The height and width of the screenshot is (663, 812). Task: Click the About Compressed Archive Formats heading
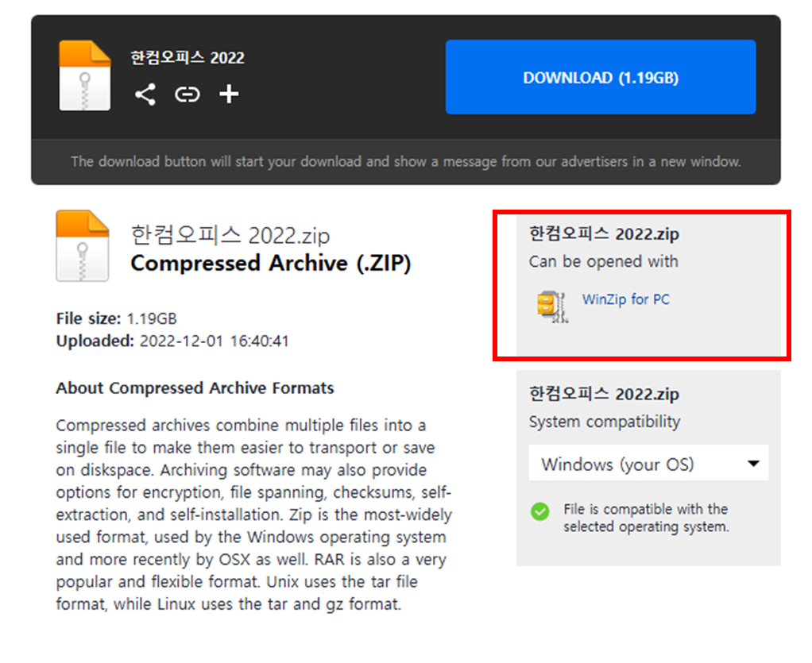coord(195,388)
